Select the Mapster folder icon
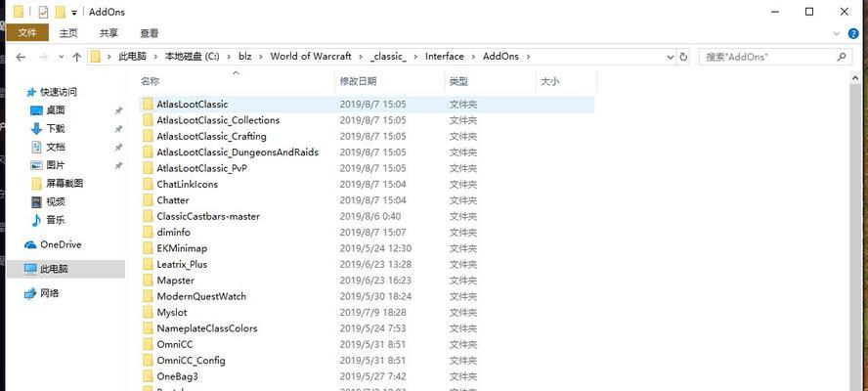 point(148,281)
